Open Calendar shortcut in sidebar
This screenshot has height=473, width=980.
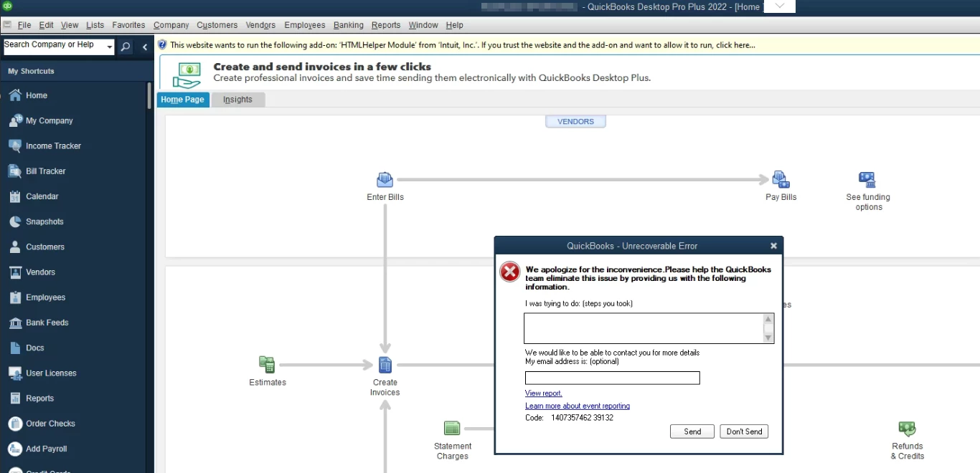pyautogui.click(x=42, y=196)
